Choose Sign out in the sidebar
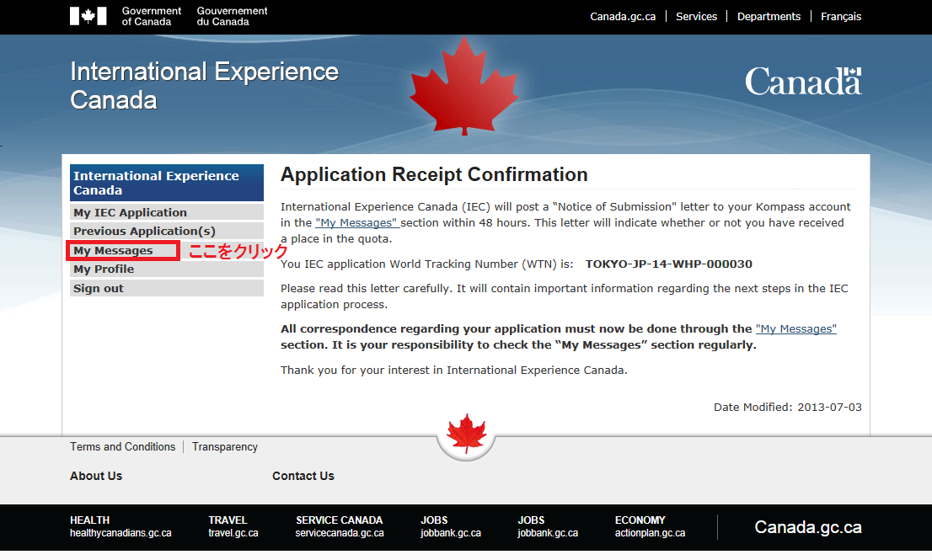The width and height of the screenshot is (932, 560). click(x=167, y=288)
